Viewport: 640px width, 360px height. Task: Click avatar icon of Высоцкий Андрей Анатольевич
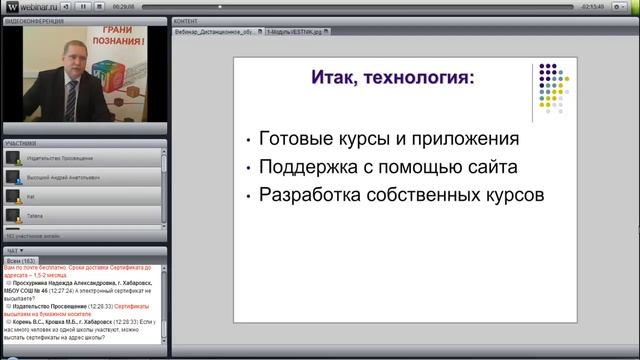click(13, 178)
